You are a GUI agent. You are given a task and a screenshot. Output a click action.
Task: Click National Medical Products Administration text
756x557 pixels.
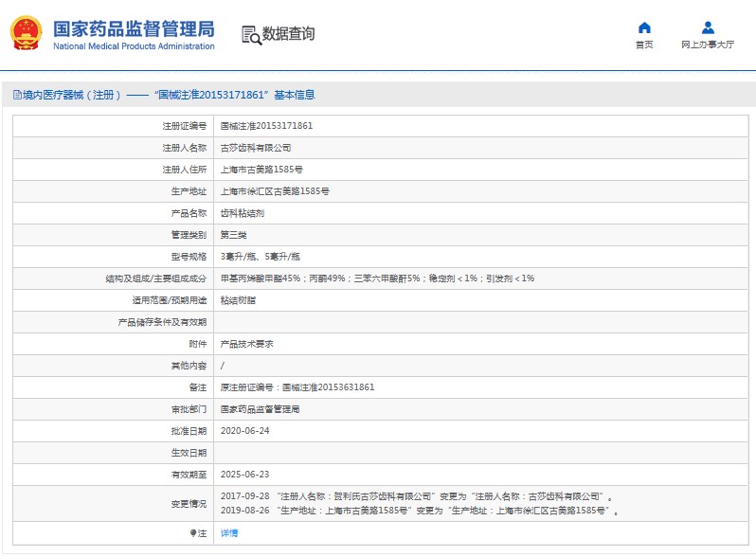(x=134, y=46)
